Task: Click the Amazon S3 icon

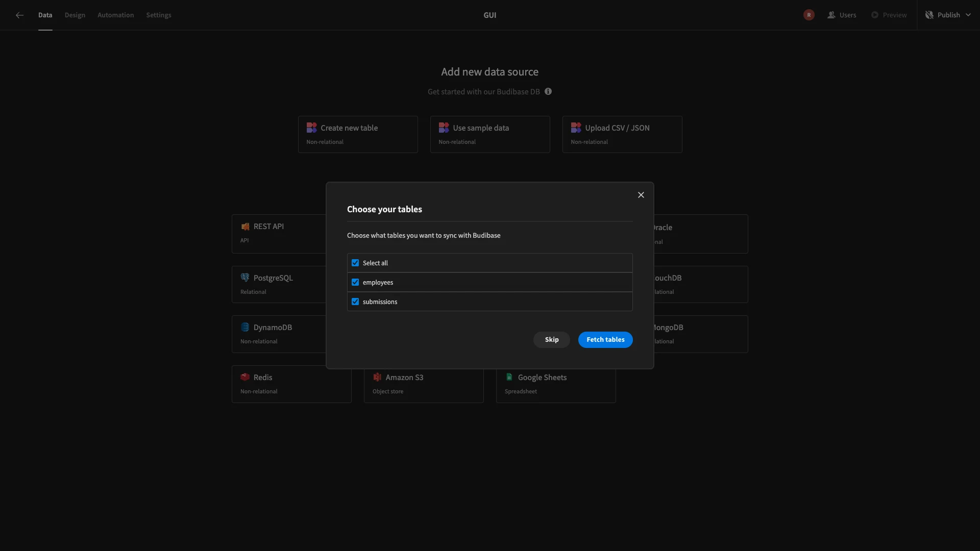Action: tap(377, 378)
